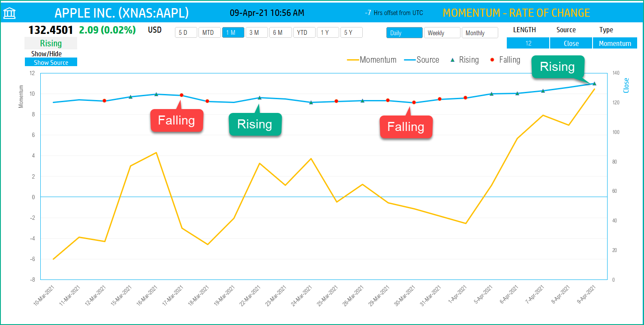This screenshot has height=325, width=644.
Task: Click the Close secondary axis title
Action: [x=626, y=85]
